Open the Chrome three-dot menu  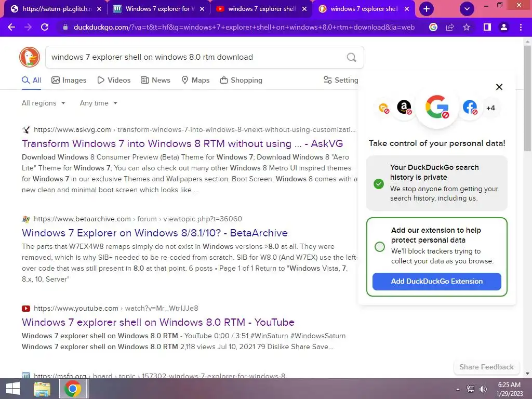point(521,27)
